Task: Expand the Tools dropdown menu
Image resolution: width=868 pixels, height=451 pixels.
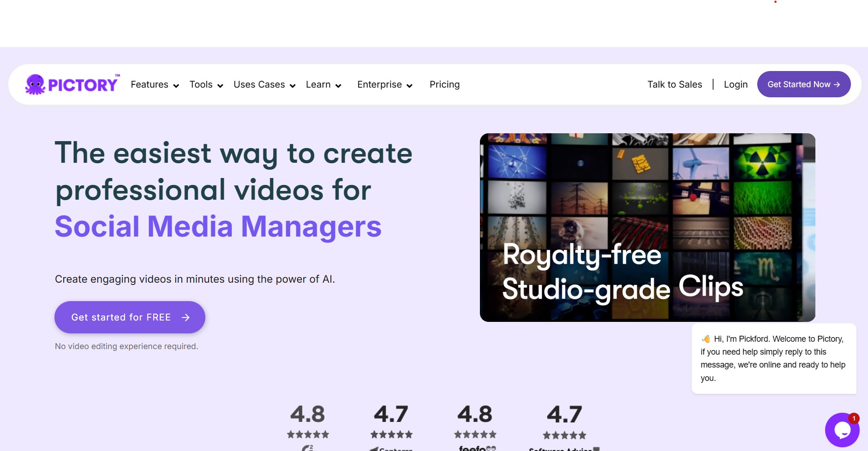Action: click(206, 85)
